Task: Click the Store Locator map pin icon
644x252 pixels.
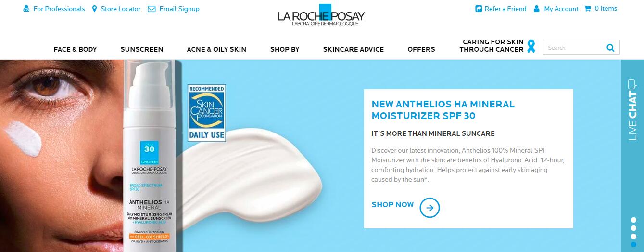Action: [94, 9]
